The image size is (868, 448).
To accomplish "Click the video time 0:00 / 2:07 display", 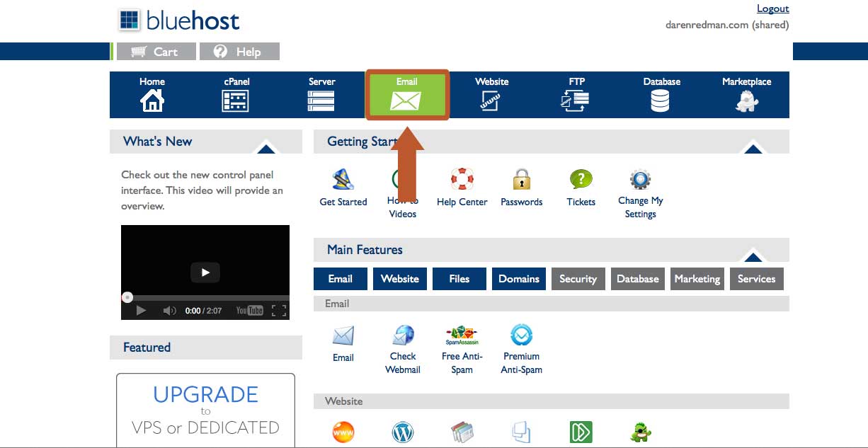I will [203, 311].
